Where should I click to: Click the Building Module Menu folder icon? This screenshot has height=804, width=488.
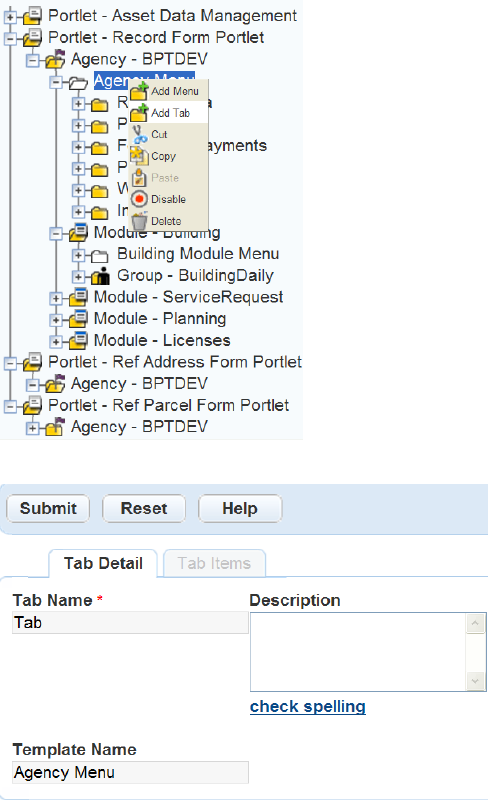tap(99, 255)
